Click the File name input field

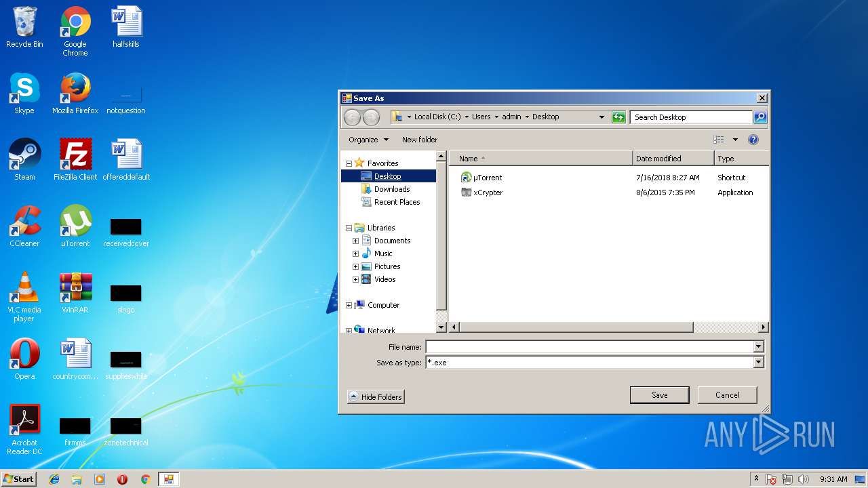click(x=590, y=347)
